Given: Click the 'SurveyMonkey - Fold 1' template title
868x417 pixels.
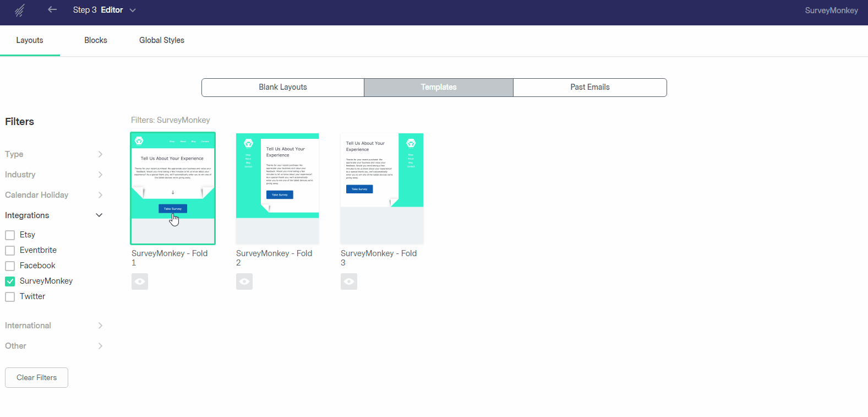Looking at the screenshot, I should [170, 258].
